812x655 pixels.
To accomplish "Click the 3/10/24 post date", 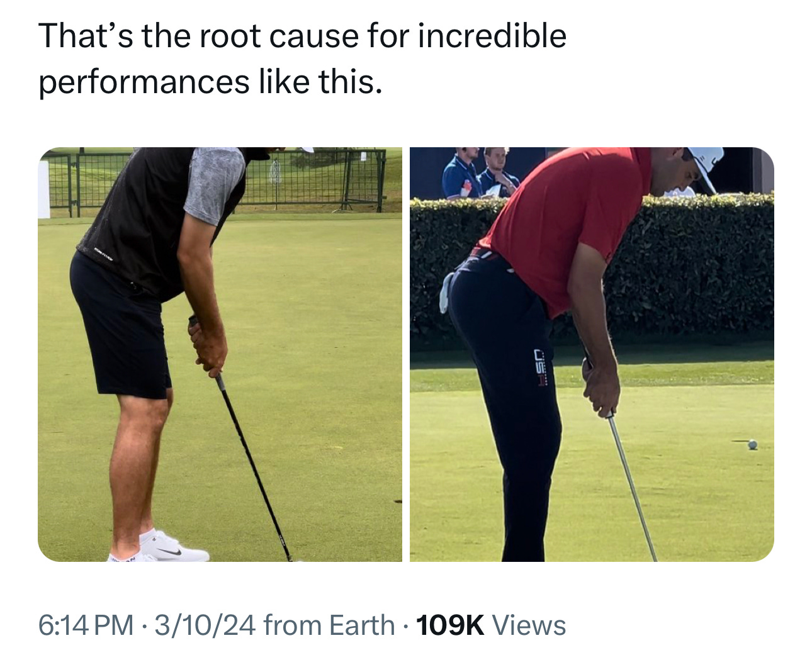I will pyautogui.click(x=205, y=625).
